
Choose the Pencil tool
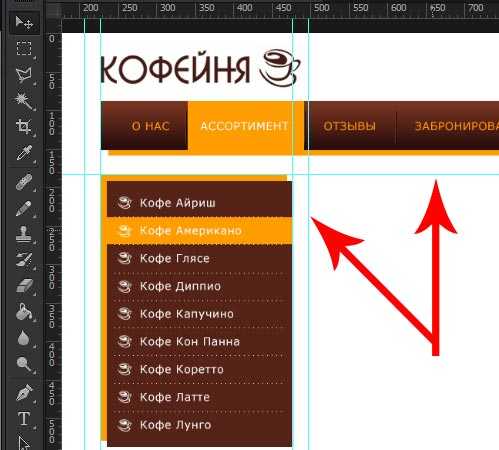(24, 208)
